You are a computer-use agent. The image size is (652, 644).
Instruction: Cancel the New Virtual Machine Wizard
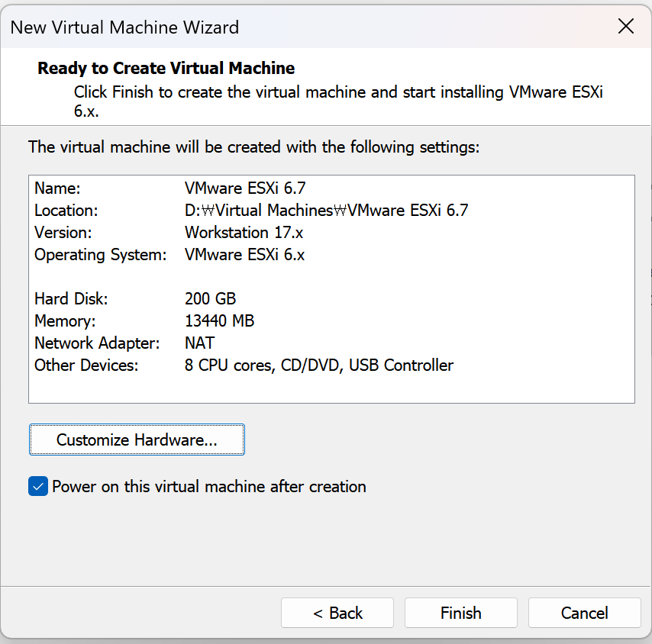click(x=584, y=613)
